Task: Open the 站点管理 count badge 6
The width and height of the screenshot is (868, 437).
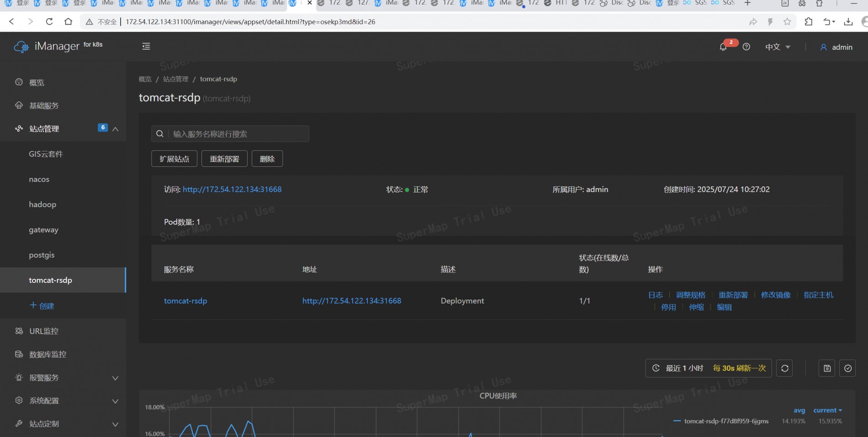Action: (x=103, y=128)
